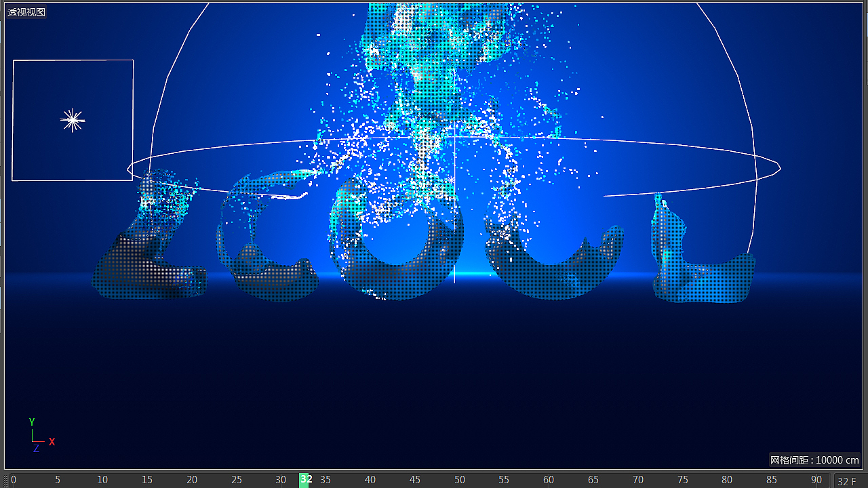Jump to frame 80 on timeline ruler

click(727, 480)
